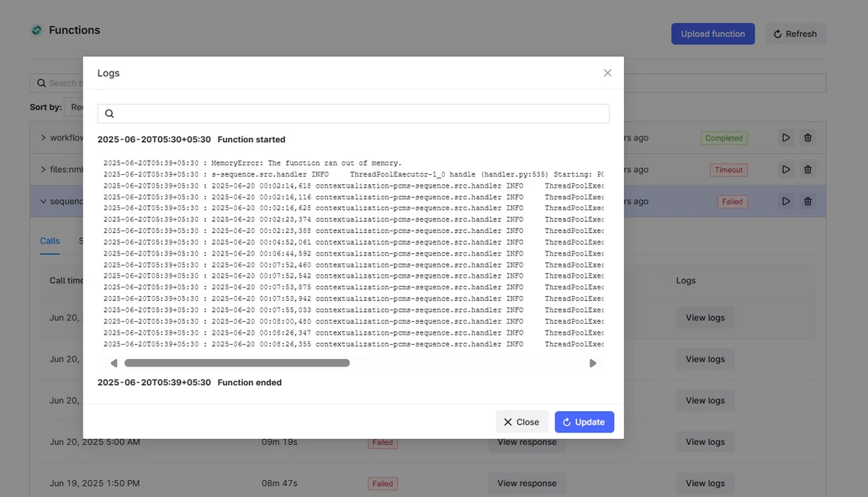Delete the Timeout function trash icon
Viewport: 868px width, 497px height.
(807, 170)
